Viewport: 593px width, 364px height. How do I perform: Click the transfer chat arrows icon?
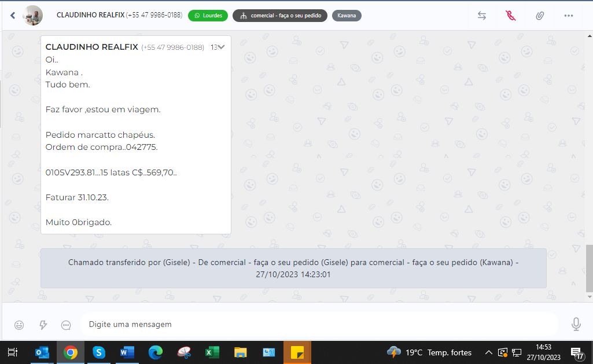coord(481,16)
